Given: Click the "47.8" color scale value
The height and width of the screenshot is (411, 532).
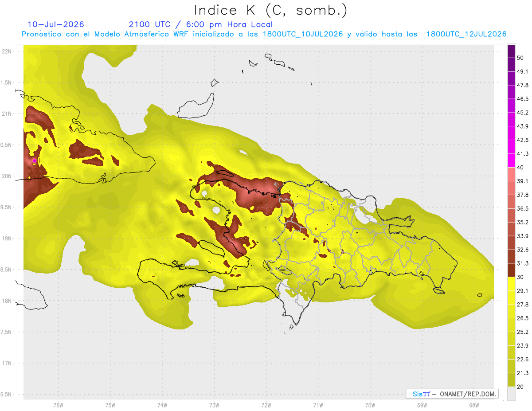Looking at the screenshot, I should click(x=523, y=85).
